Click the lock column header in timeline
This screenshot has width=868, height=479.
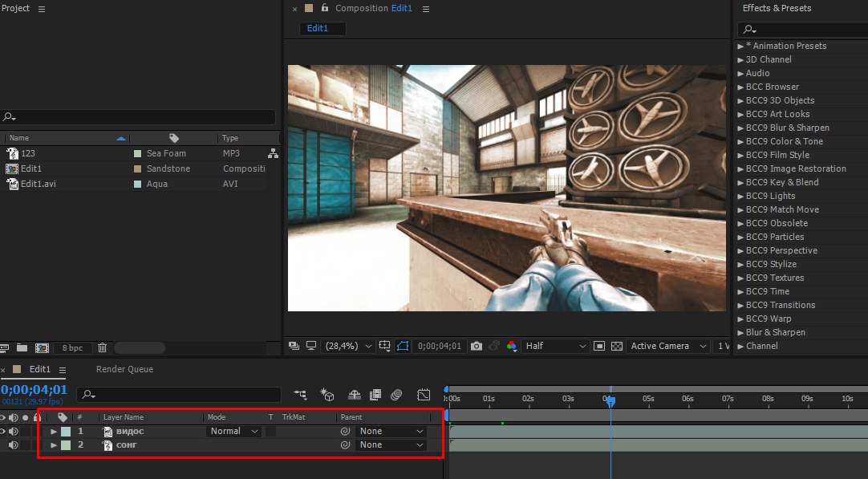[37, 417]
